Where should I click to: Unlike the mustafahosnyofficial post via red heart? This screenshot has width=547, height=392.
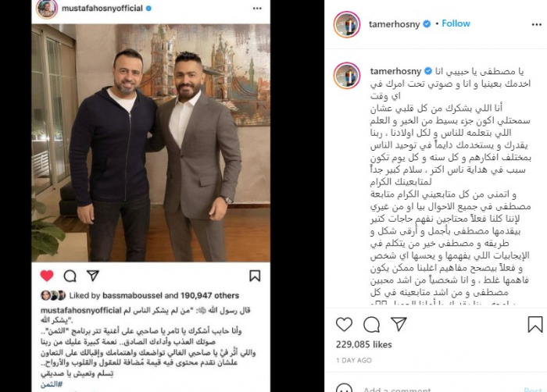point(47,276)
